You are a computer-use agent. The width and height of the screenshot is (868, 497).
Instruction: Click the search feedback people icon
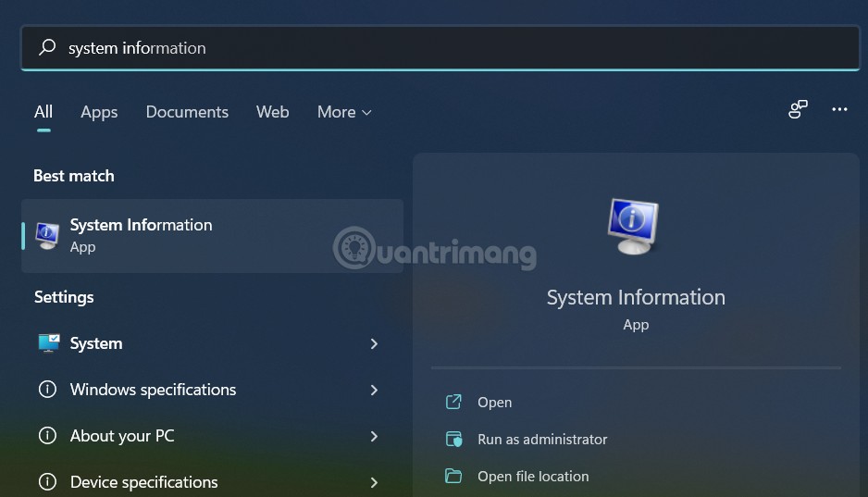(798, 109)
